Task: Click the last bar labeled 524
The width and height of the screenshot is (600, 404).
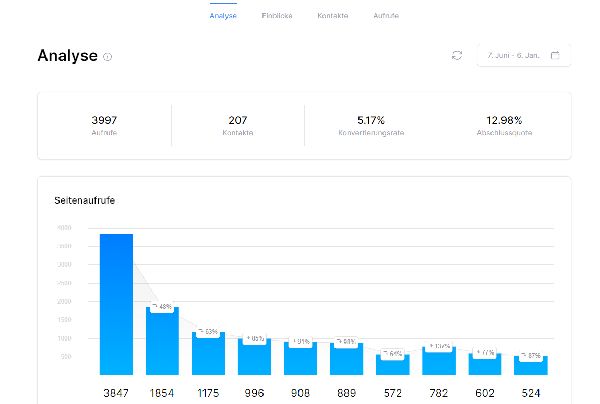Action: point(531,366)
